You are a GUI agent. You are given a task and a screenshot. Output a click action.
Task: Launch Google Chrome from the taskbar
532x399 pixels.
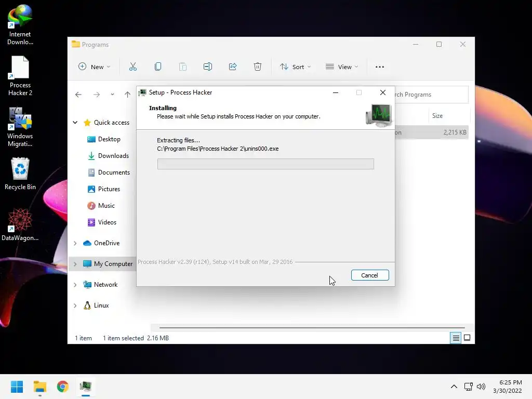(x=62, y=387)
